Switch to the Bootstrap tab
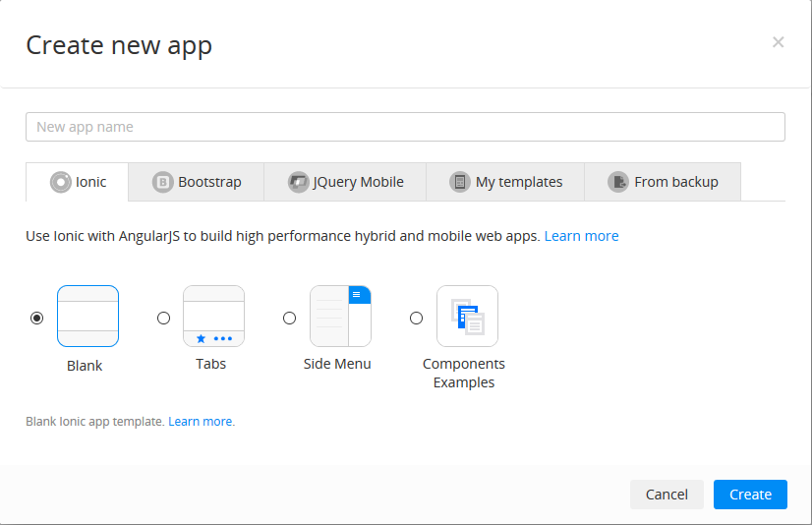The width and height of the screenshot is (812, 525). tap(197, 182)
